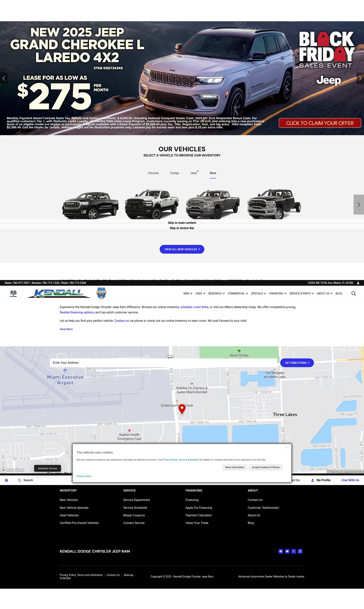Click the Enter Your Address field
364x609 pixels.
click(x=164, y=363)
